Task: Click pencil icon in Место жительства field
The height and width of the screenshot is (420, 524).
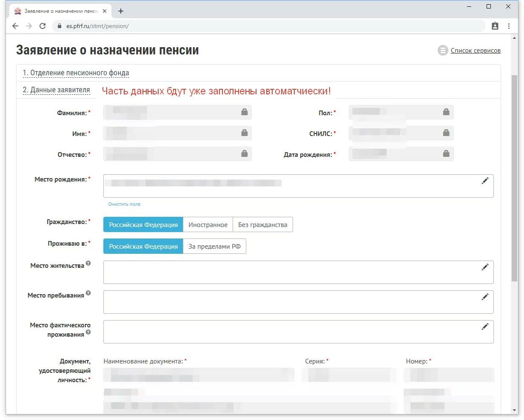Action: 485,267
